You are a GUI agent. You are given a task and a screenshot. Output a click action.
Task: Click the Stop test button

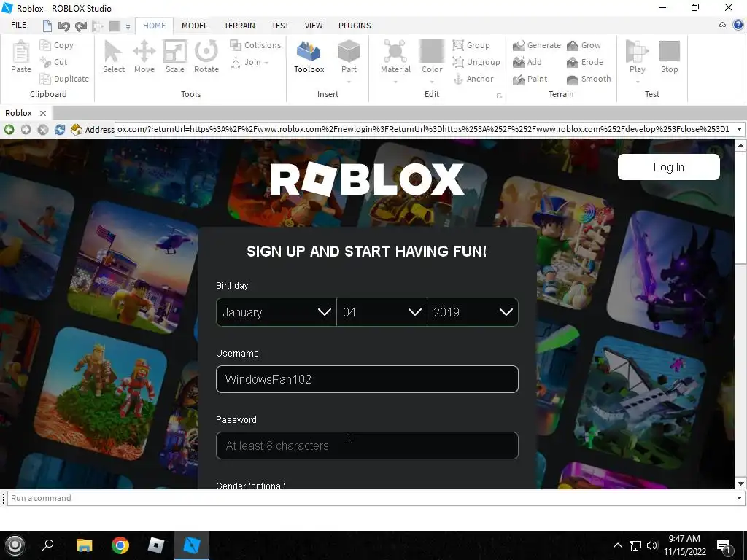[670, 57]
